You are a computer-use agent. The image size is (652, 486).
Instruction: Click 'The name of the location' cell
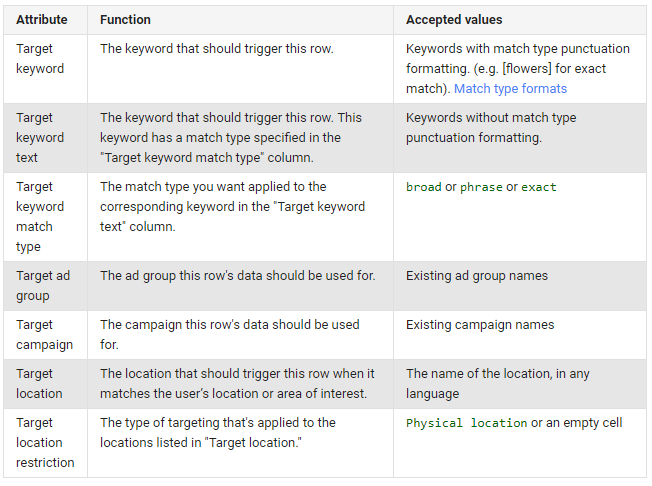coord(520,384)
